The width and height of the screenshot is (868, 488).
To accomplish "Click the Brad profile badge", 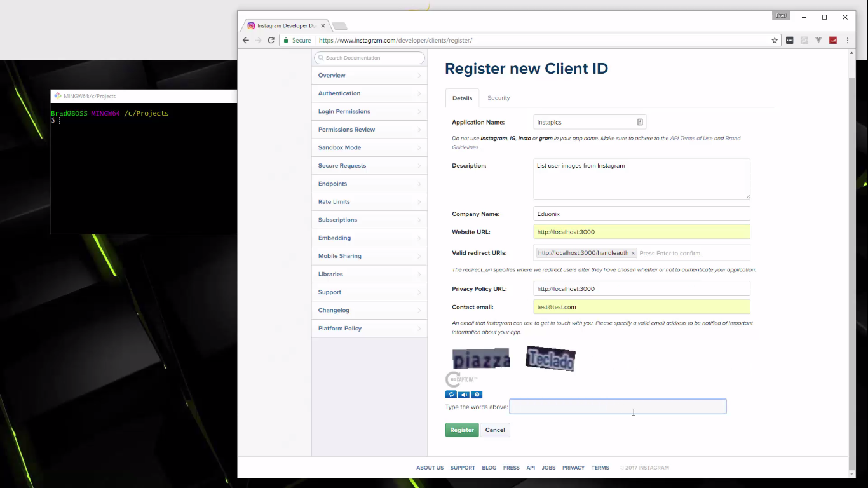I will tap(781, 15).
